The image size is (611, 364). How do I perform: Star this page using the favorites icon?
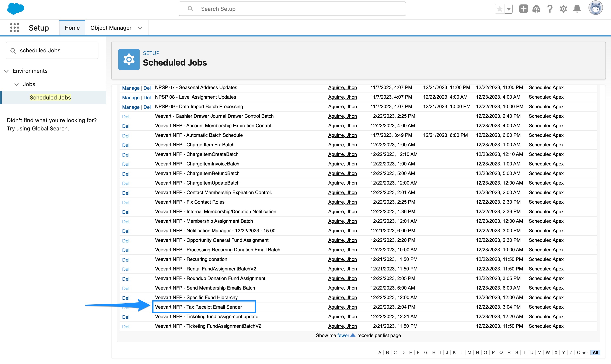click(x=499, y=8)
